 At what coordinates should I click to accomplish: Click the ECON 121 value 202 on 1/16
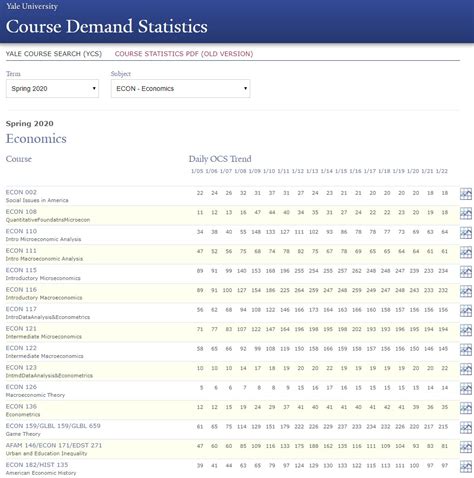tap(357, 329)
